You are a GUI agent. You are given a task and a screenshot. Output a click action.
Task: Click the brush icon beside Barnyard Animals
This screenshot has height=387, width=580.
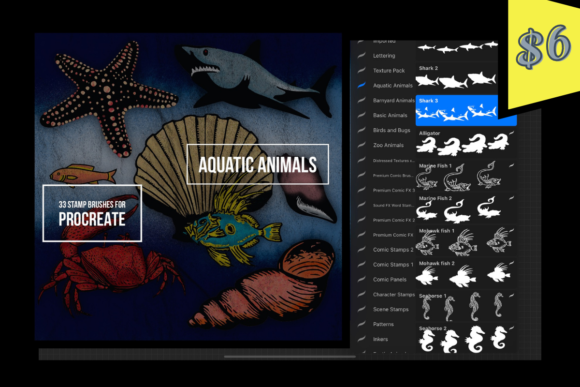[361, 100]
